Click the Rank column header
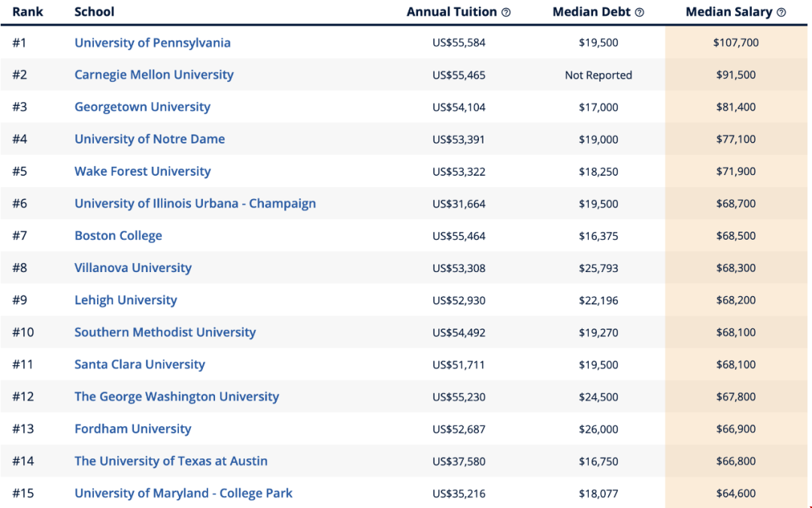 coord(28,12)
